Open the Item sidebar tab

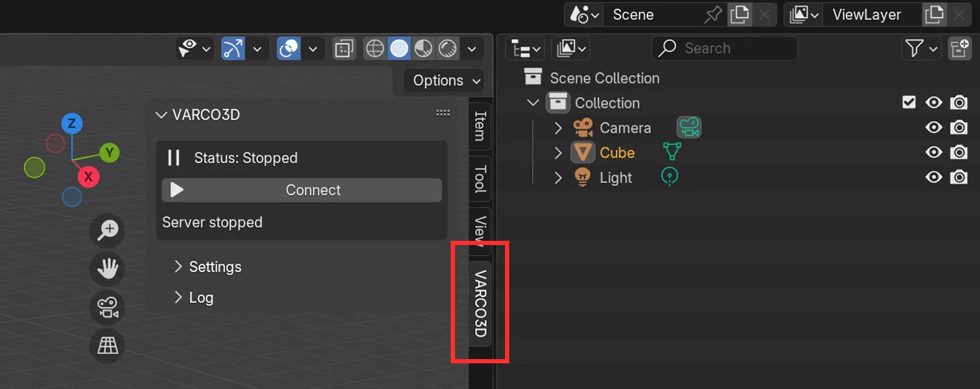pyautogui.click(x=480, y=126)
